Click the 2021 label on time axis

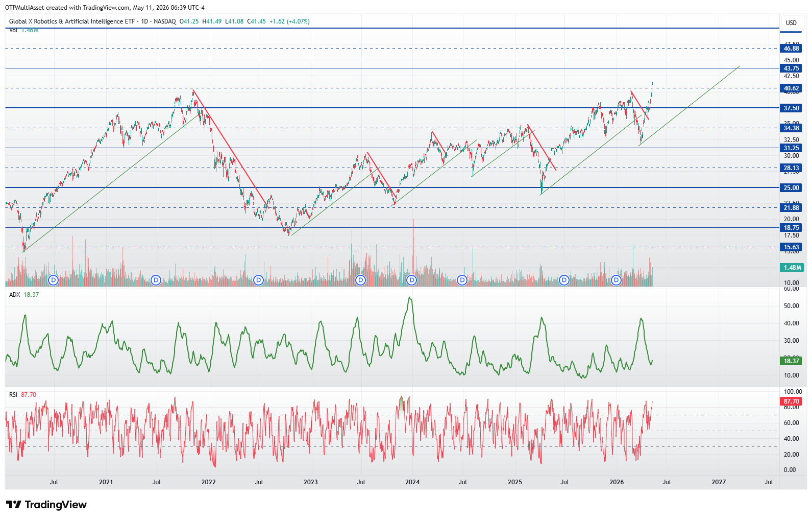click(x=106, y=482)
